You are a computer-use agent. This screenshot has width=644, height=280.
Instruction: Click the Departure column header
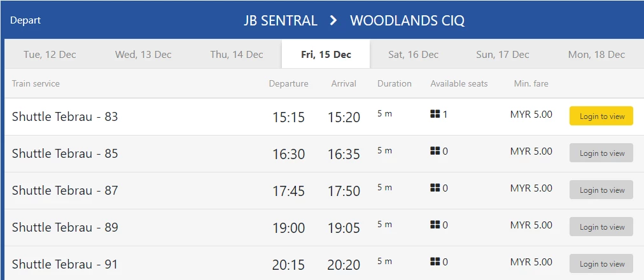click(288, 84)
